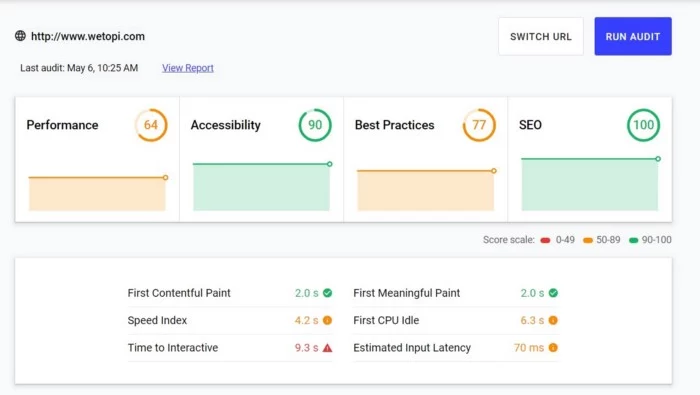Select the Accessibility trend chart endpoint
This screenshot has height=395, width=700.
pos(329,164)
